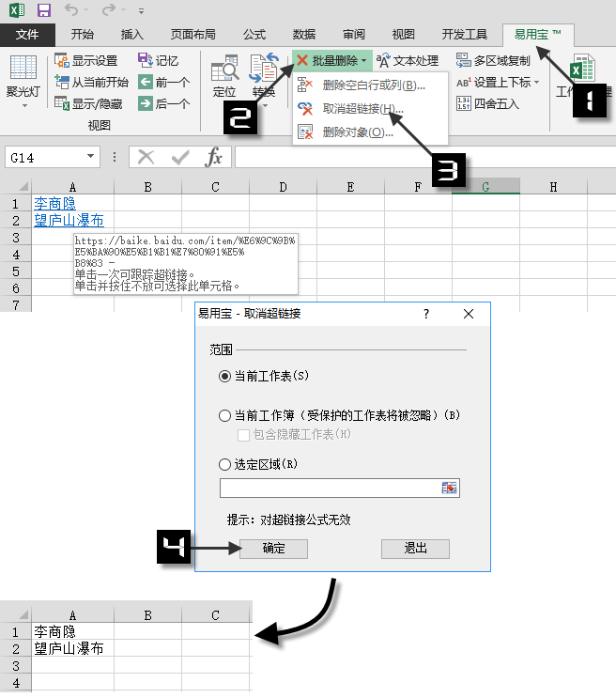Confirm with the 确定 button
This screenshot has height=698, width=616.
click(x=273, y=549)
